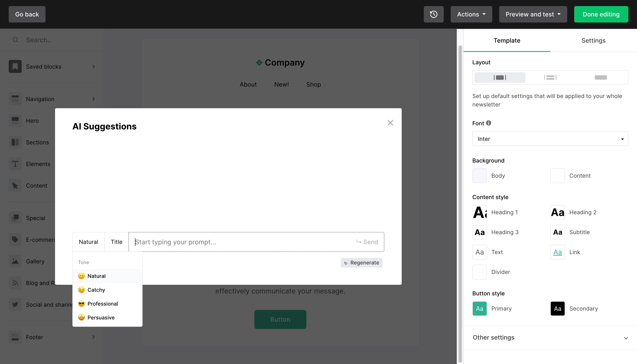Close the AI Suggestions dialog
This screenshot has width=637, height=364.
click(390, 123)
